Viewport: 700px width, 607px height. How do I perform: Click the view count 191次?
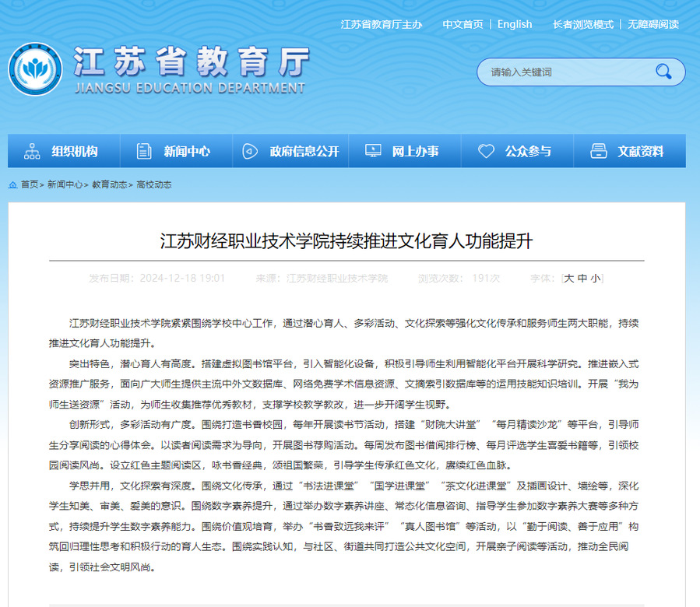click(486, 278)
